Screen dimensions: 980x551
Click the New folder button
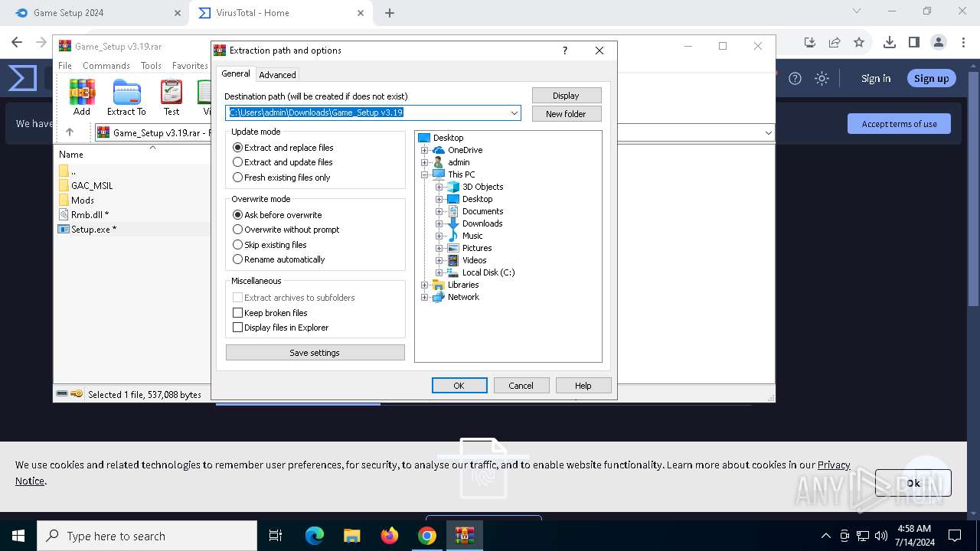coord(567,114)
